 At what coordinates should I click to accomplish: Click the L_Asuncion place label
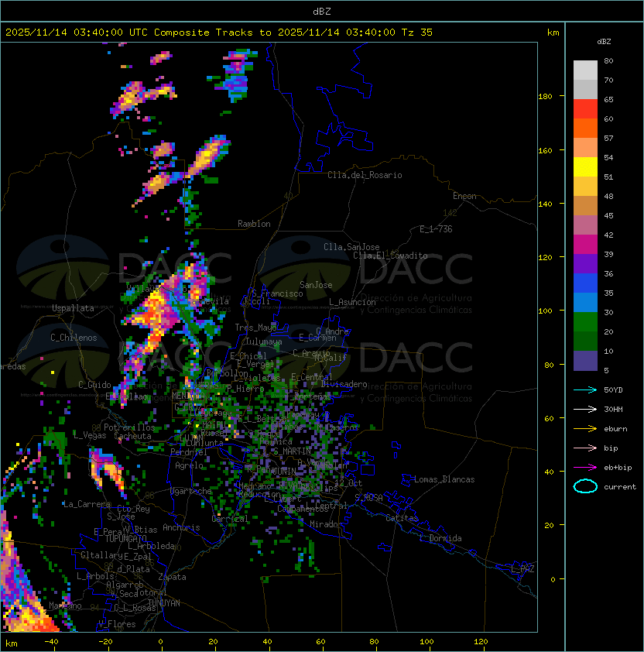pyautogui.click(x=352, y=302)
